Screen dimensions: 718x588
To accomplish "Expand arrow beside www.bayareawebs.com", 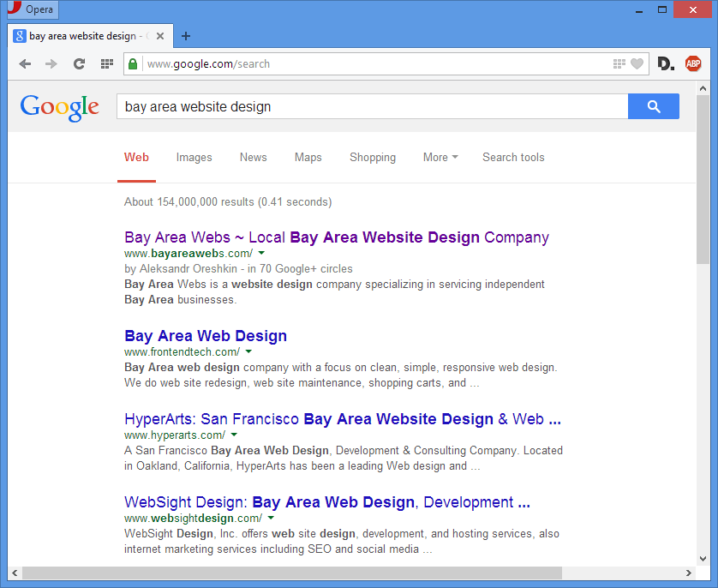I will (x=261, y=253).
